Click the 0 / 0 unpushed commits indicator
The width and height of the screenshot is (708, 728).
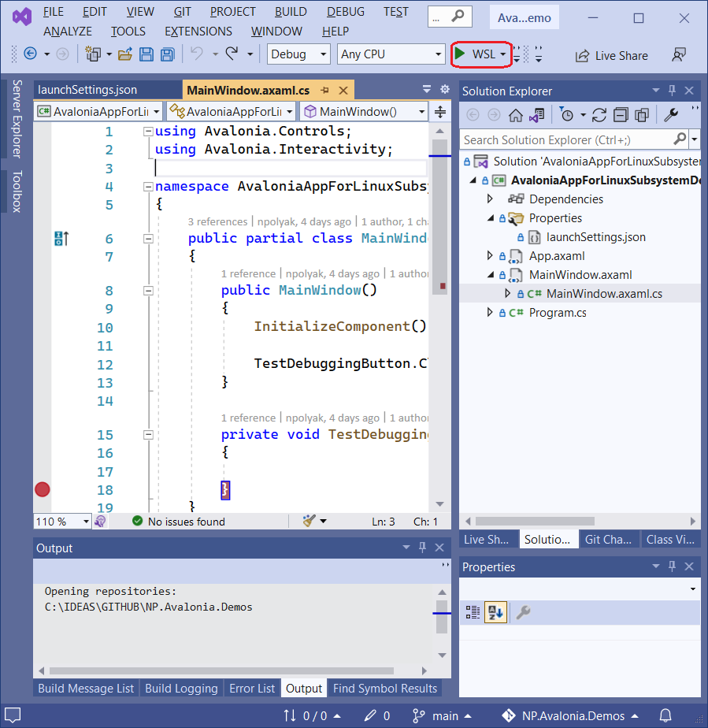point(312,716)
